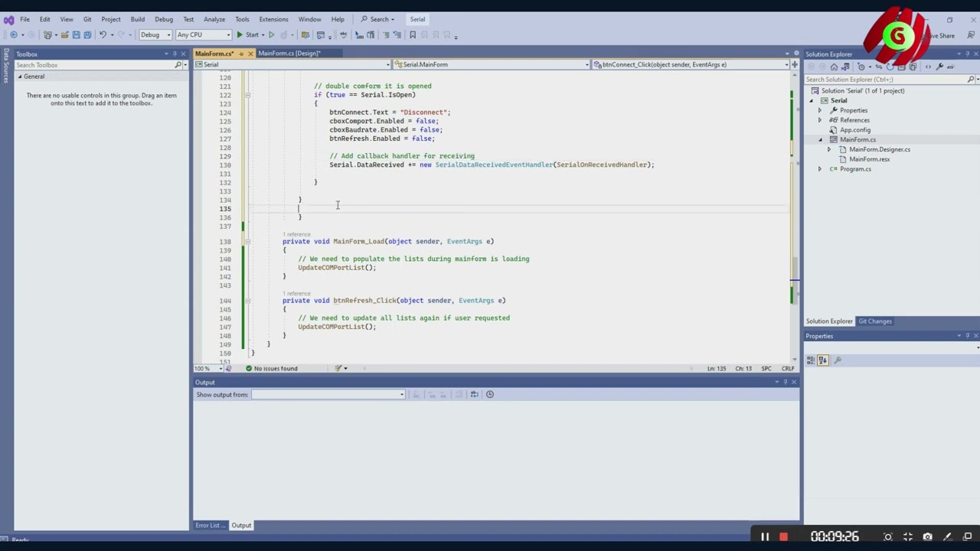Click the code cleanup broom icon
980x551 pixels.
[338, 368]
